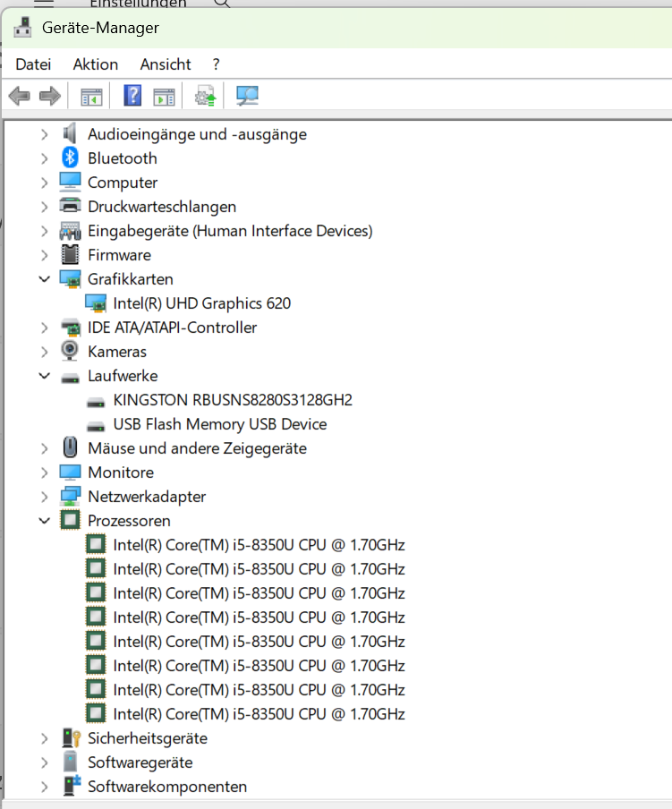Image resolution: width=672 pixels, height=809 pixels.
Task: Expand the Netzwerkadapter node
Action: coord(45,497)
